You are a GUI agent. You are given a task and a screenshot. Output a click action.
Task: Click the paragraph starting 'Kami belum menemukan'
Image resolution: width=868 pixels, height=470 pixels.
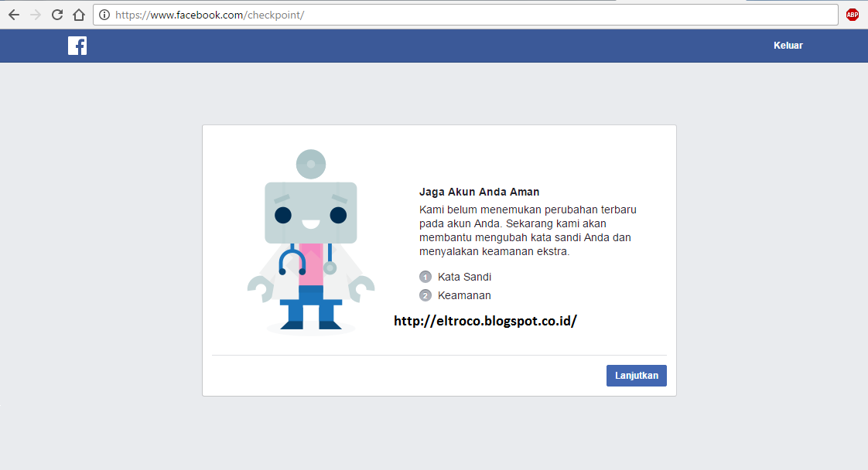(528, 230)
